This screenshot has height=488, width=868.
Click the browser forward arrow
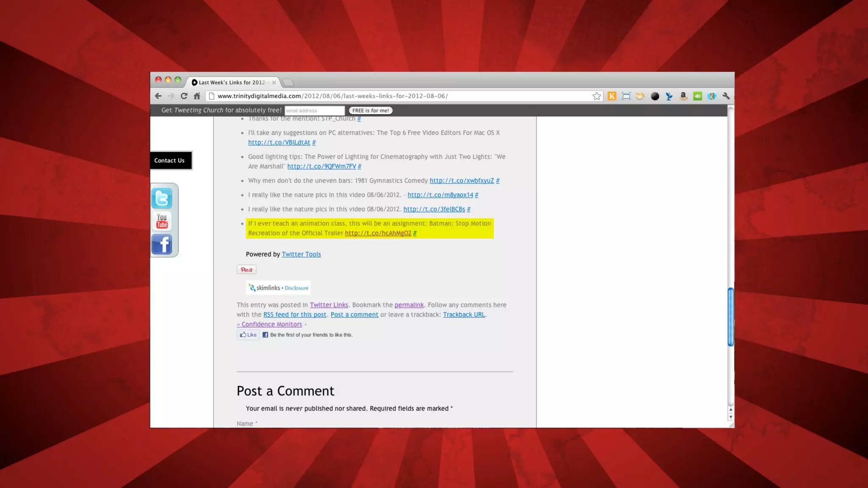[x=171, y=96]
